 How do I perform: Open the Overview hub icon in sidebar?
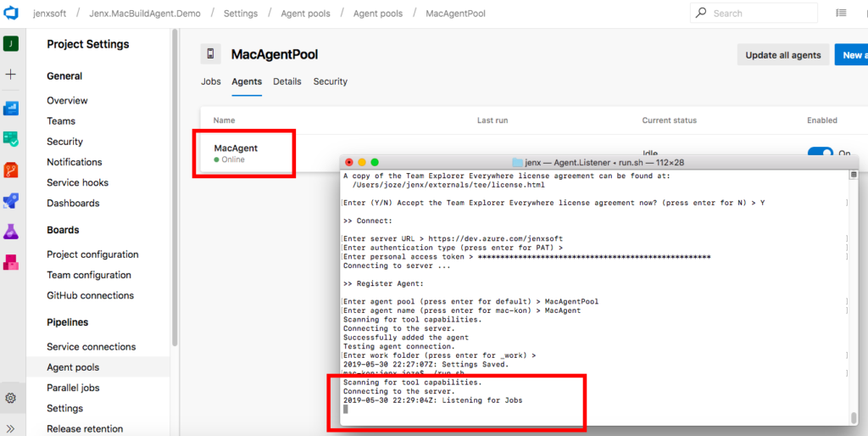pyautogui.click(x=11, y=108)
